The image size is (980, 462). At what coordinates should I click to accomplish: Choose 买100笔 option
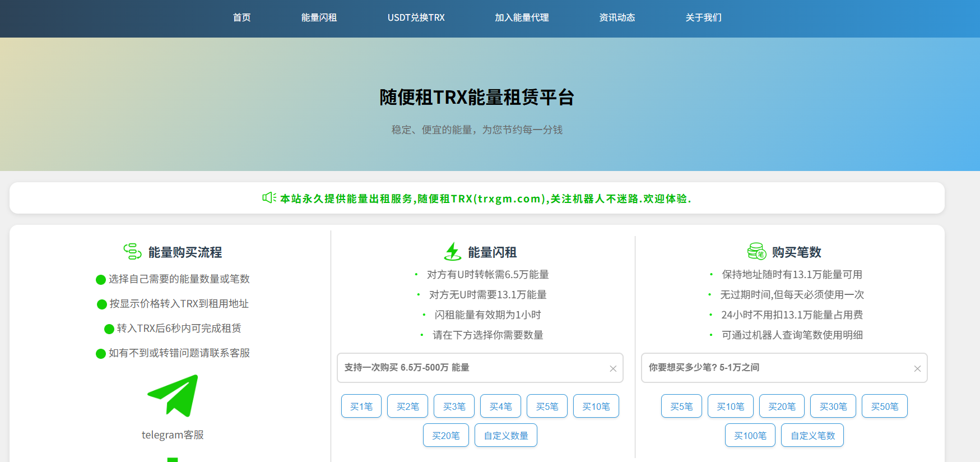point(750,436)
